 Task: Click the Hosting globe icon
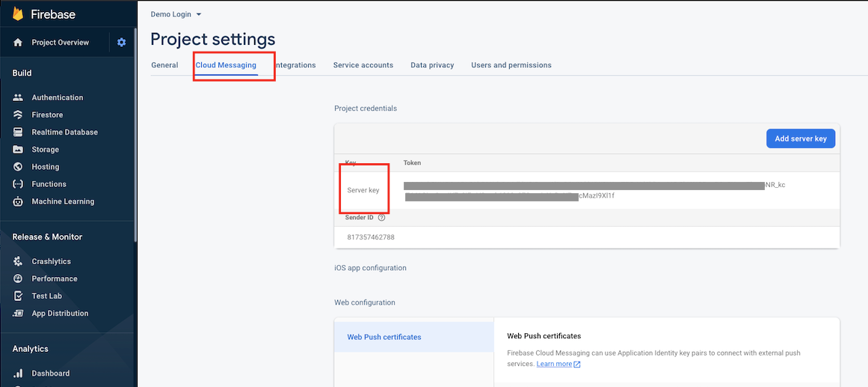tap(18, 166)
